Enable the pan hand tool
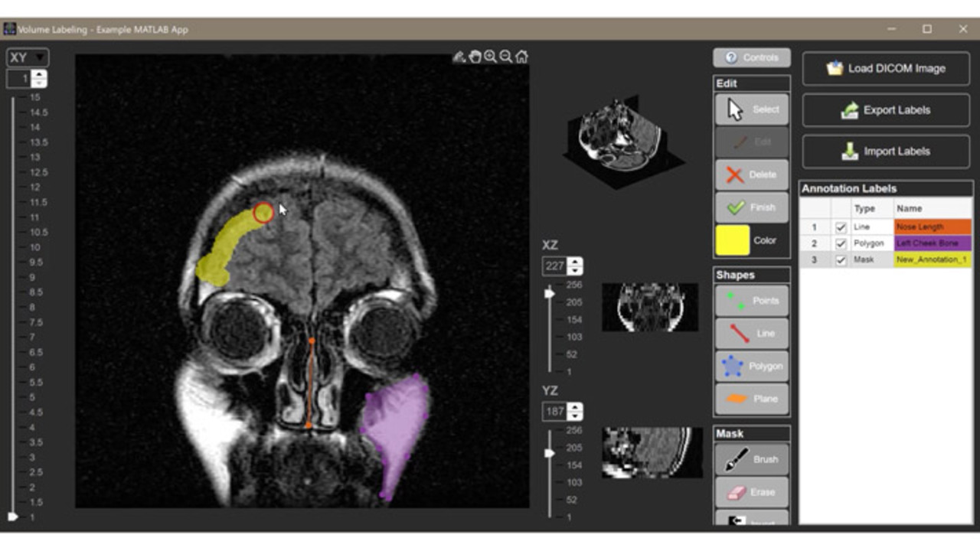Screen dimensions: 980x551 coord(475,57)
